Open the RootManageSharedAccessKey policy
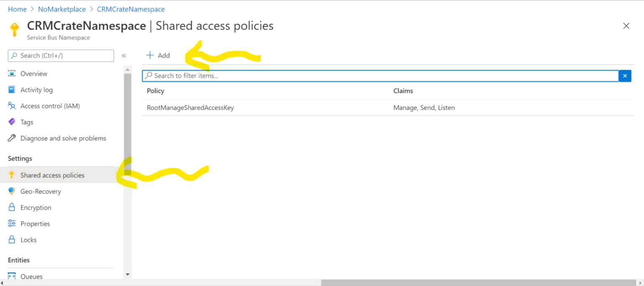 (190, 108)
